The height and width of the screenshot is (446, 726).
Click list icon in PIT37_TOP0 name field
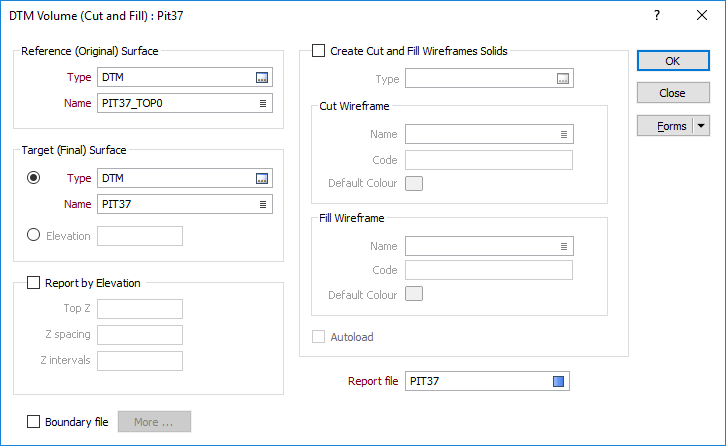pyautogui.click(x=263, y=103)
